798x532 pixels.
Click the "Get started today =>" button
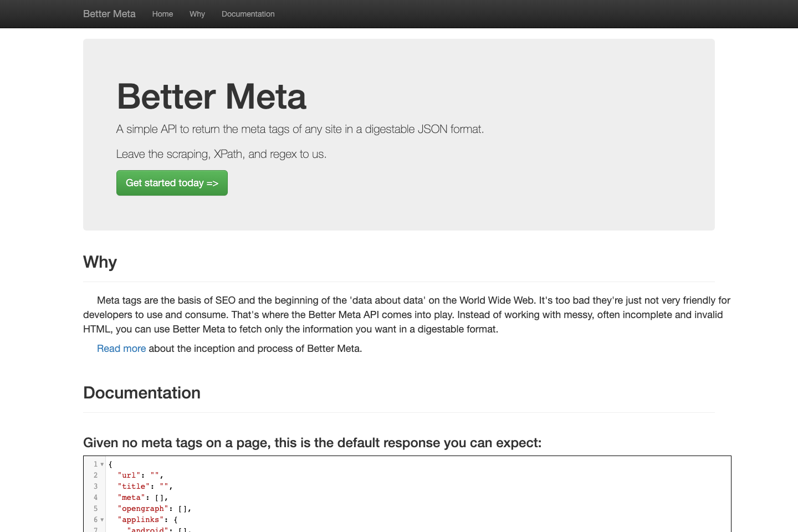pos(172,183)
